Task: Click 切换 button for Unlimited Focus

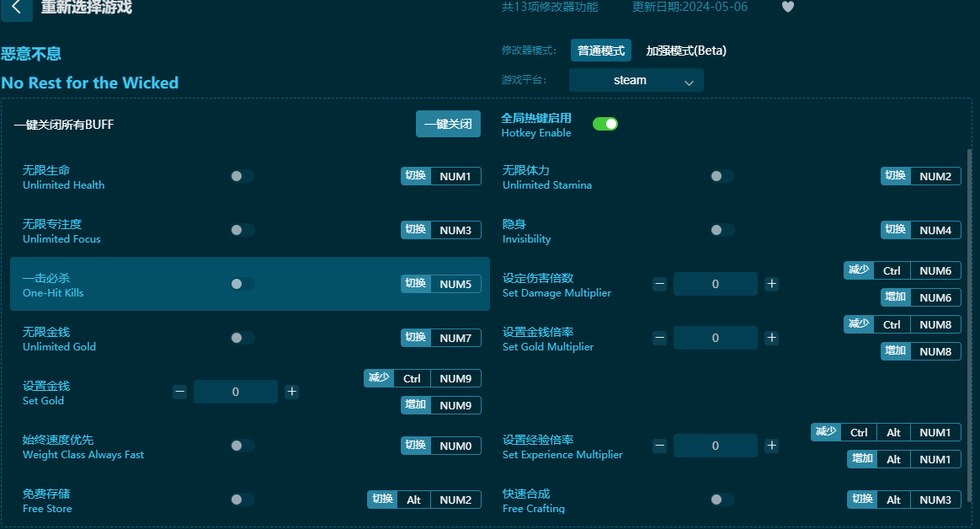Action: (416, 230)
